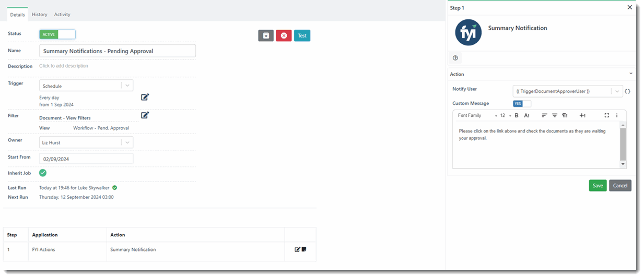Click the help question mark icon
644x278 pixels.
point(455,58)
